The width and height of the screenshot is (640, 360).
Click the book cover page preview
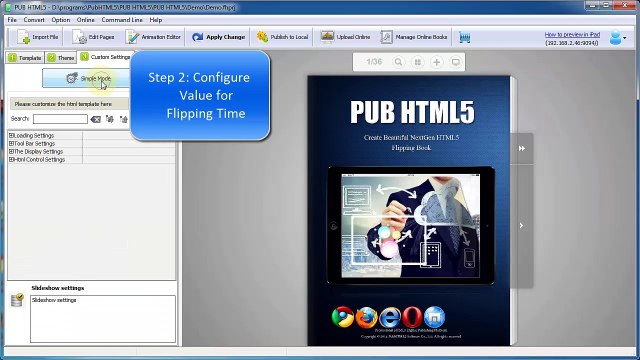409,211
